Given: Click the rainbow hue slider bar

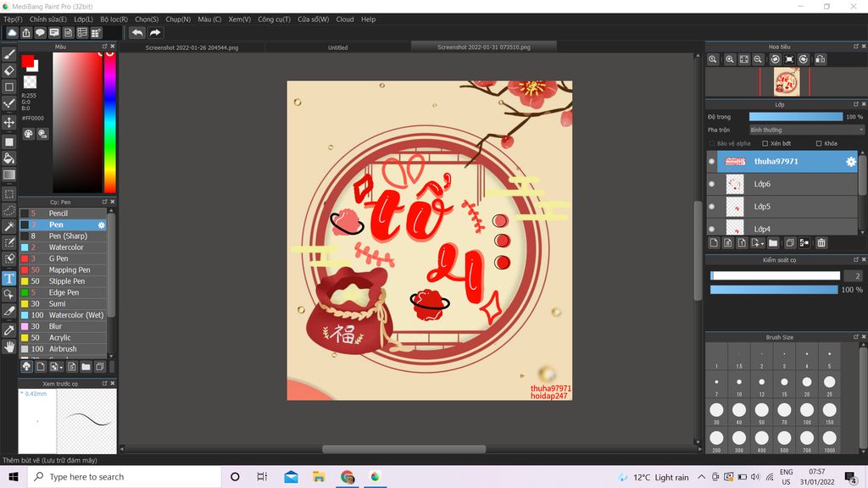Looking at the screenshot, I should (x=109, y=122).
